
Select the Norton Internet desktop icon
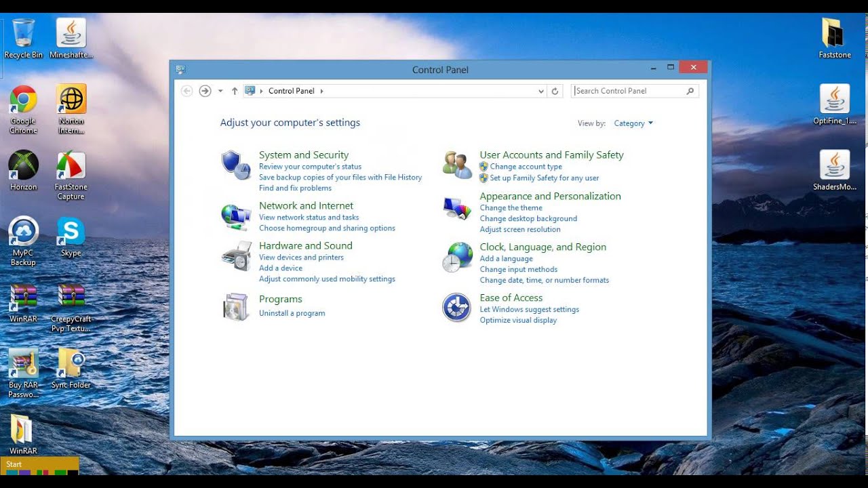(x=71, y=109)
